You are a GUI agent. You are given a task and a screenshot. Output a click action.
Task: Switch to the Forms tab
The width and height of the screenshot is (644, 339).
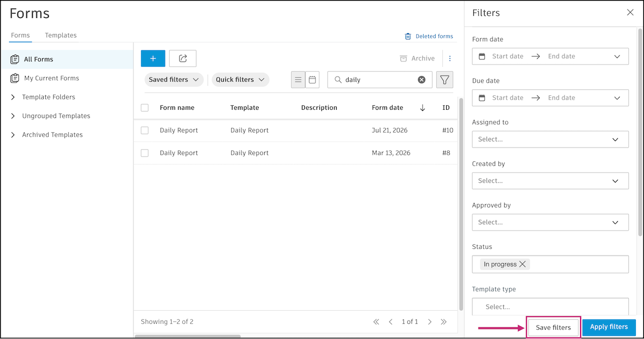[x=21, y=36]
